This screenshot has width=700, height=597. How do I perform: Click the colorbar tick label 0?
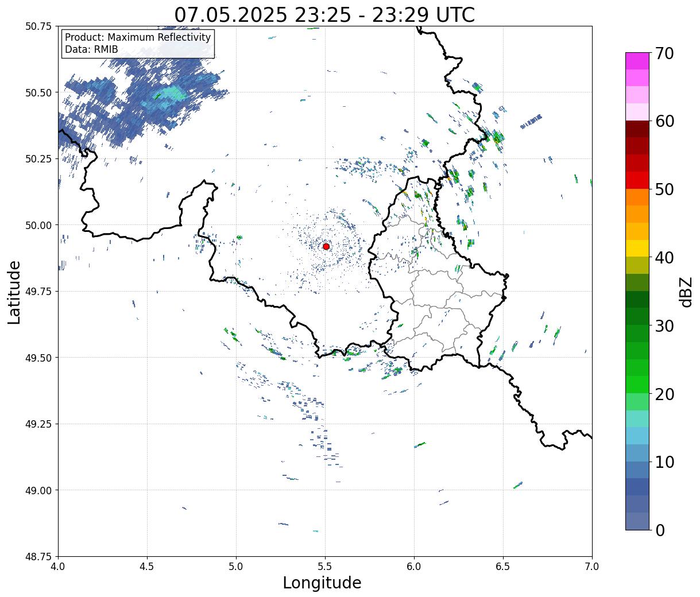click(x=660, y=530)
